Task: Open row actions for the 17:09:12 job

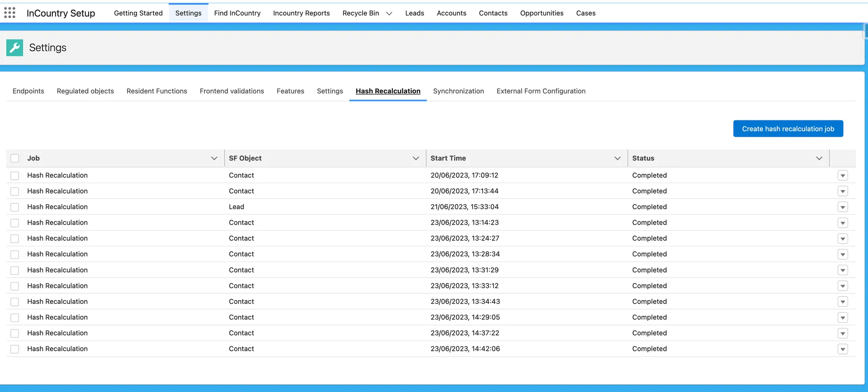Action: pyautogui.click(x=842, y=176)
